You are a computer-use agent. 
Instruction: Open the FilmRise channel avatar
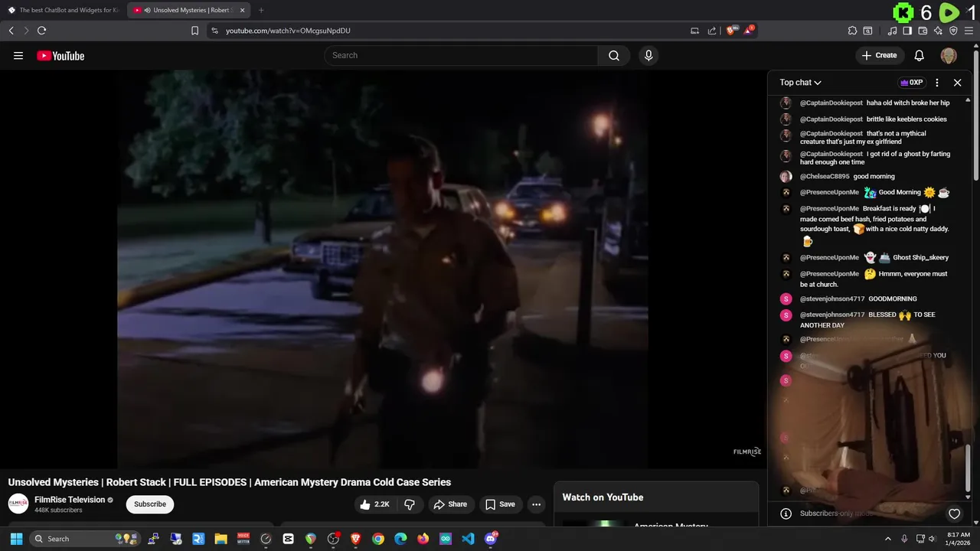pos(18,504)
